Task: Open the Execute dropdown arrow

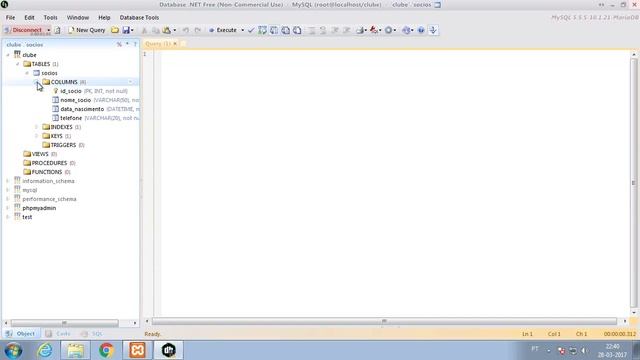Action: coord(242,30)
